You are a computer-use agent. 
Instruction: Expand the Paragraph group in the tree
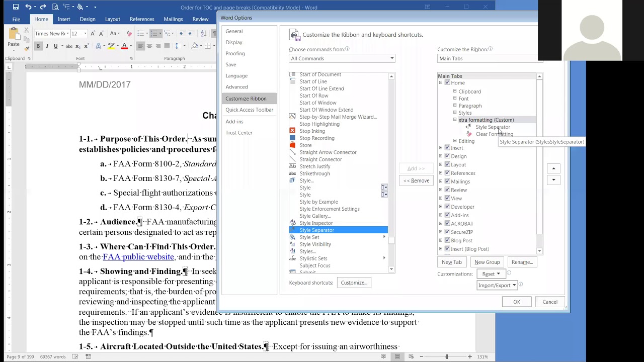[455, 106]
